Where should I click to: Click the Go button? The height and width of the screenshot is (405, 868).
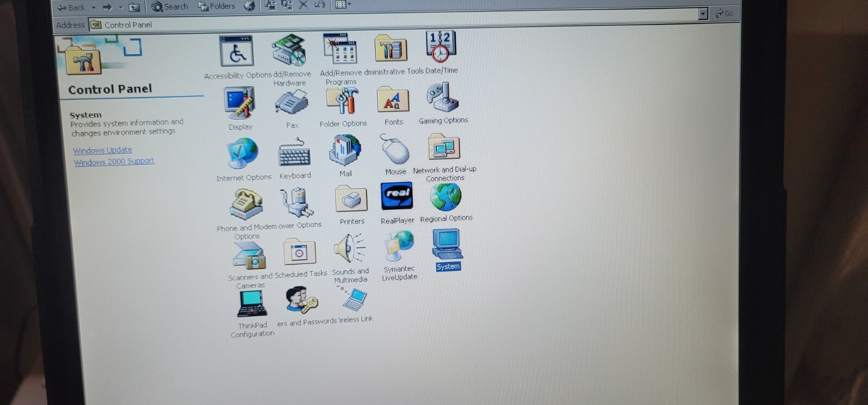(724, 13)
